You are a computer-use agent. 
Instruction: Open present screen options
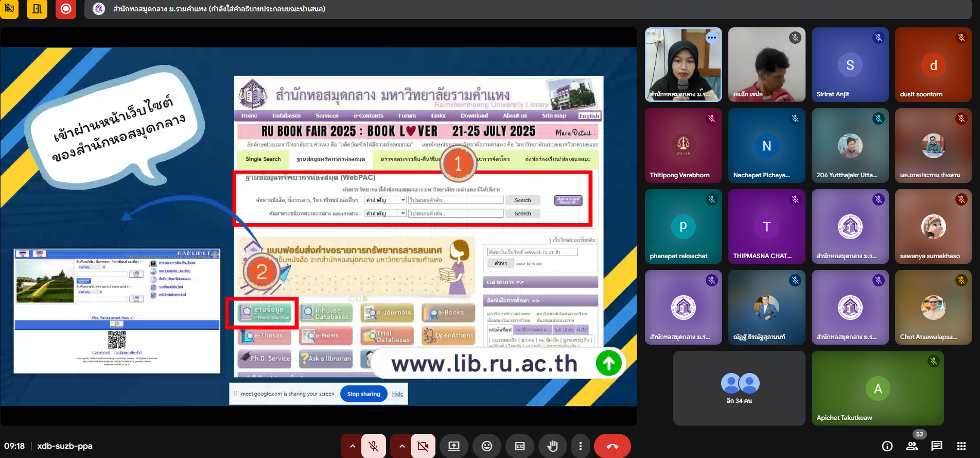tap(454, 446)
